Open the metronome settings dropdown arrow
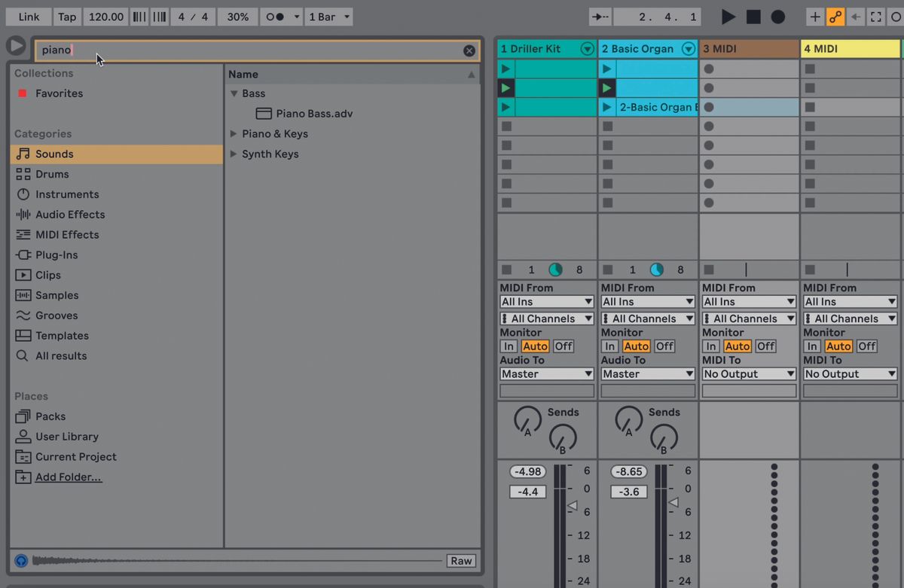Screen dimensions: 904x588 click(x=296, y=17)
